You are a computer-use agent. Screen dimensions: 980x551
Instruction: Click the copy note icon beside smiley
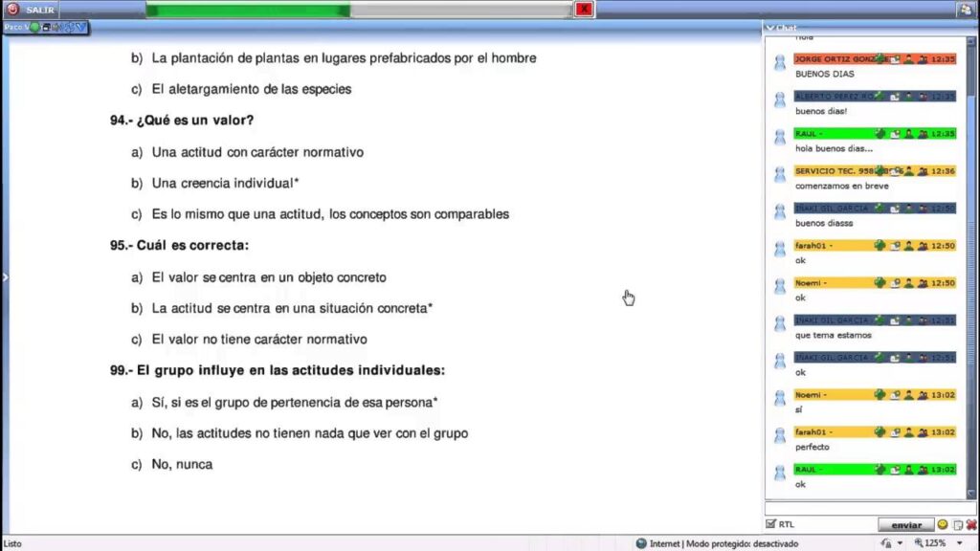[957, 524]
